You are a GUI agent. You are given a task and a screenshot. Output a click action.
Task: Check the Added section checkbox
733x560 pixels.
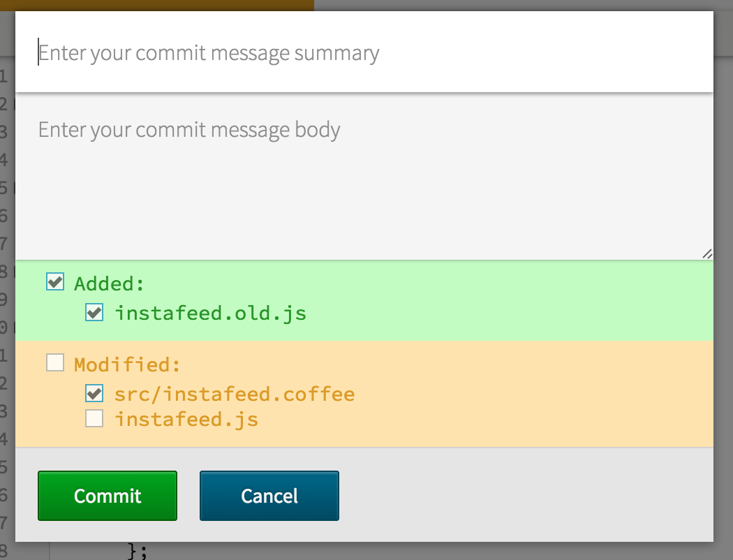(x=54, y=281)
